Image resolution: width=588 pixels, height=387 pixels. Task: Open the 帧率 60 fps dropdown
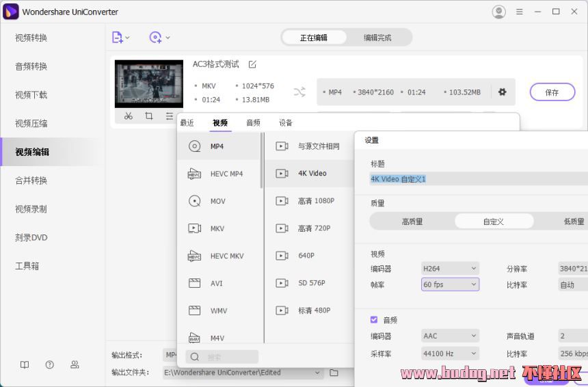(x=450, y=284)
